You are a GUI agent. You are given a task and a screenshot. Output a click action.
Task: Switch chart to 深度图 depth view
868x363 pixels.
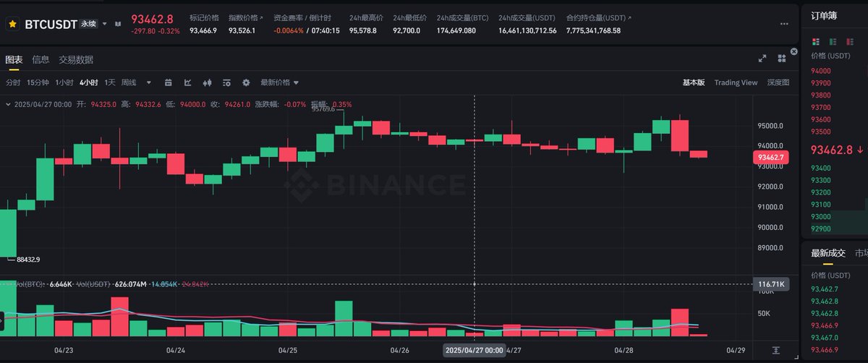778,82
